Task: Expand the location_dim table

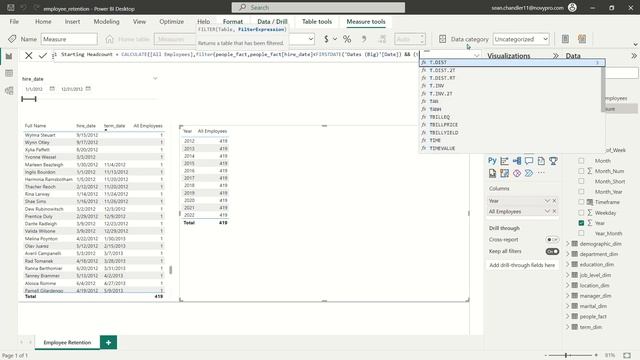Action: 567,285
